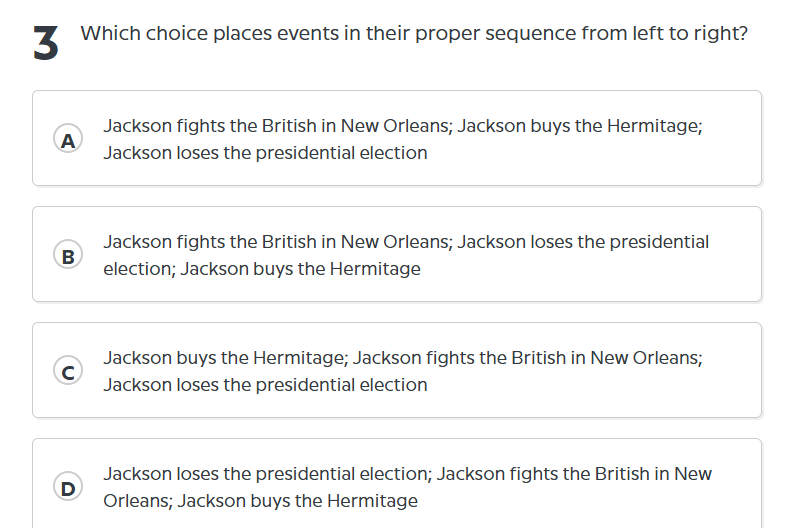Click 'Jackson buys the Hermitage;' in choice A
Image resolution: width=785 pixels, height=528 pixels.
579,127
